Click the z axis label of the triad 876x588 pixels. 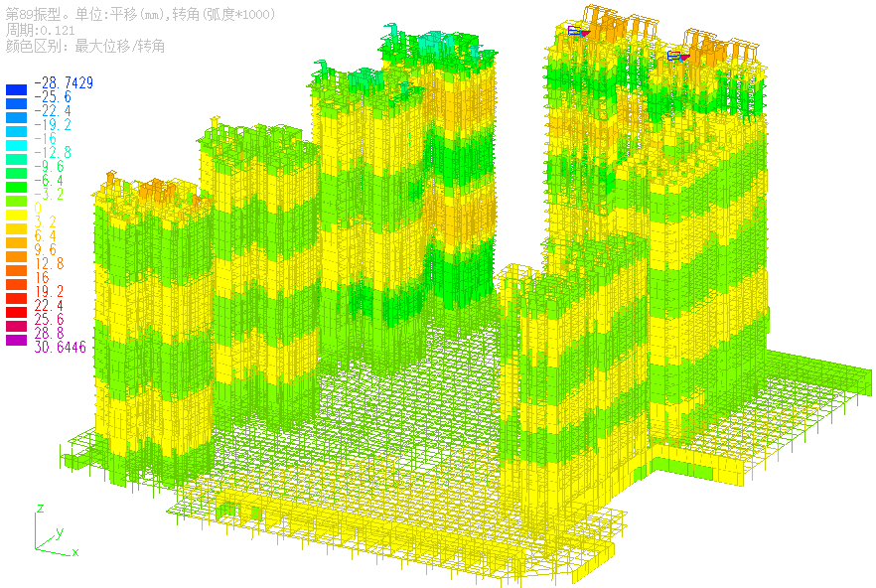40,509
